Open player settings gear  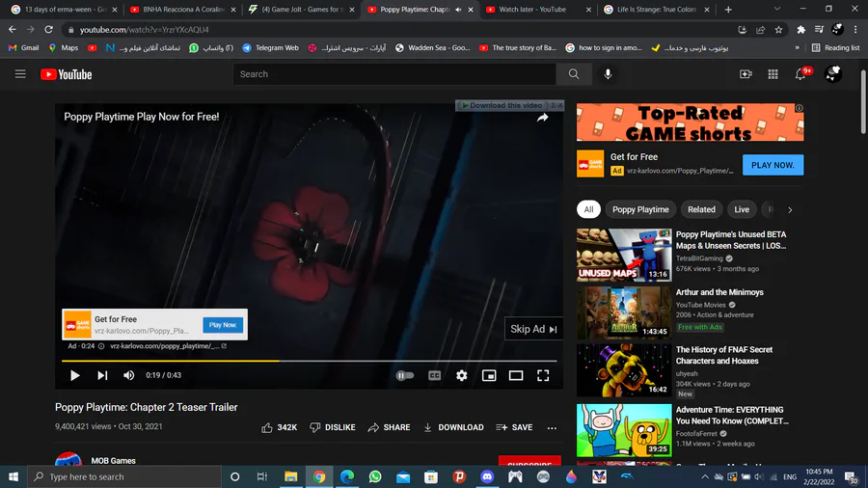[462, 376]
